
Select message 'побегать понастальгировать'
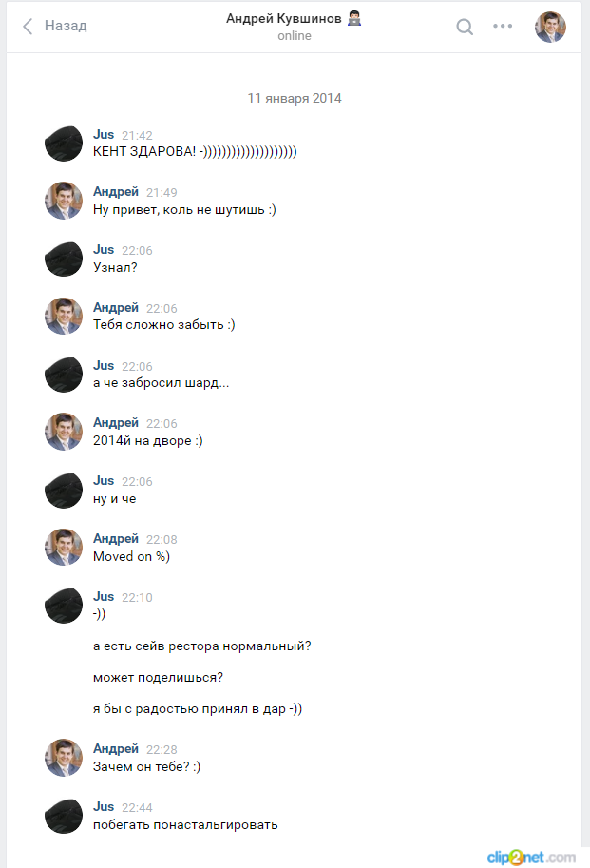[x=185, y=824]
